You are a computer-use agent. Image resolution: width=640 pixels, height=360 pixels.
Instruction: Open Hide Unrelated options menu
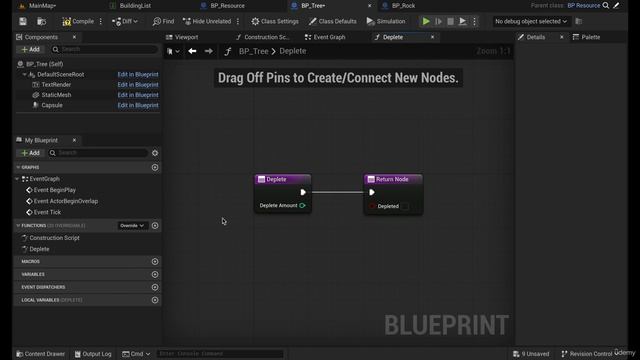[238, 21]
